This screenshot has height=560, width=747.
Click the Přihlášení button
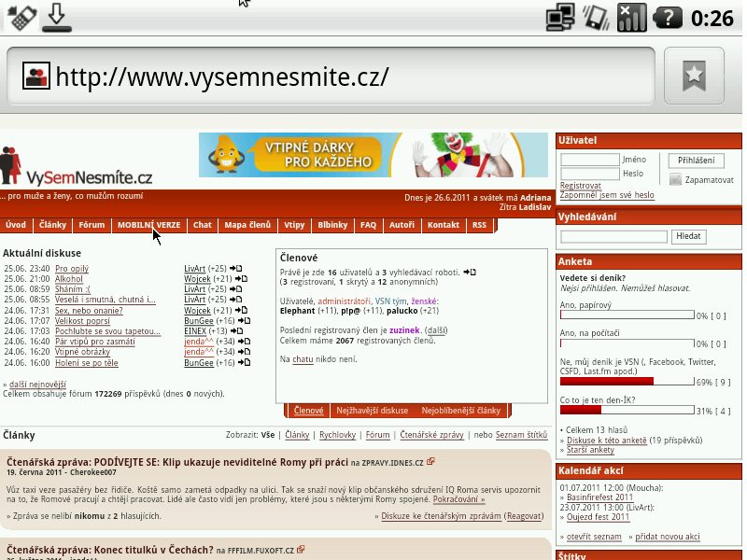(x=696, y=161)
